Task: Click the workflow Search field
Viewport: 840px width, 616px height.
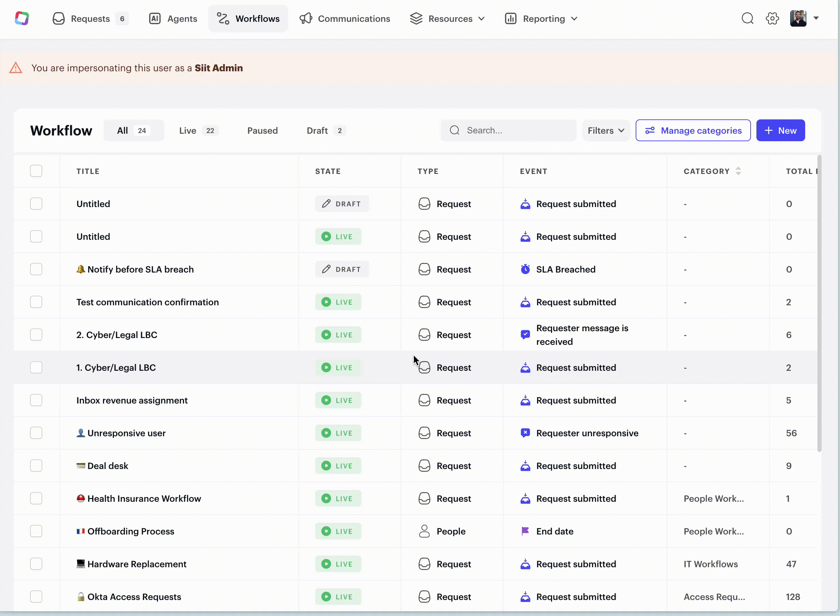Action: (x=515, y=131)
